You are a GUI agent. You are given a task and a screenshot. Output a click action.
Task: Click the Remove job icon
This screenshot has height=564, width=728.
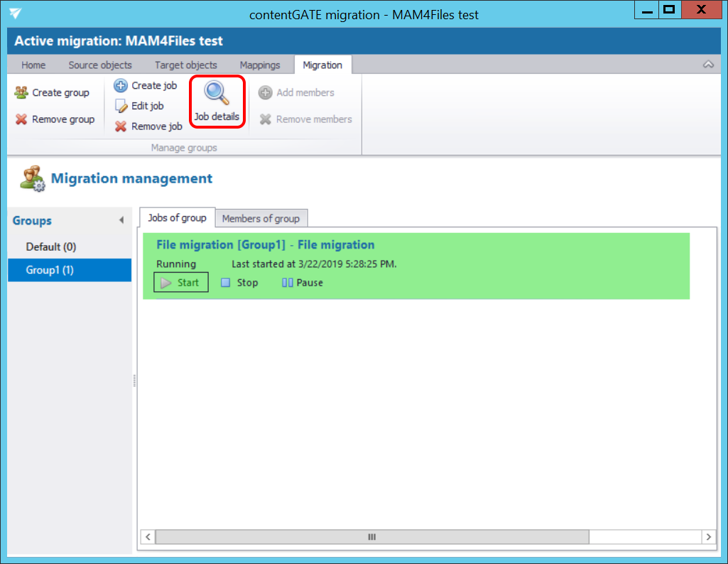121,126
